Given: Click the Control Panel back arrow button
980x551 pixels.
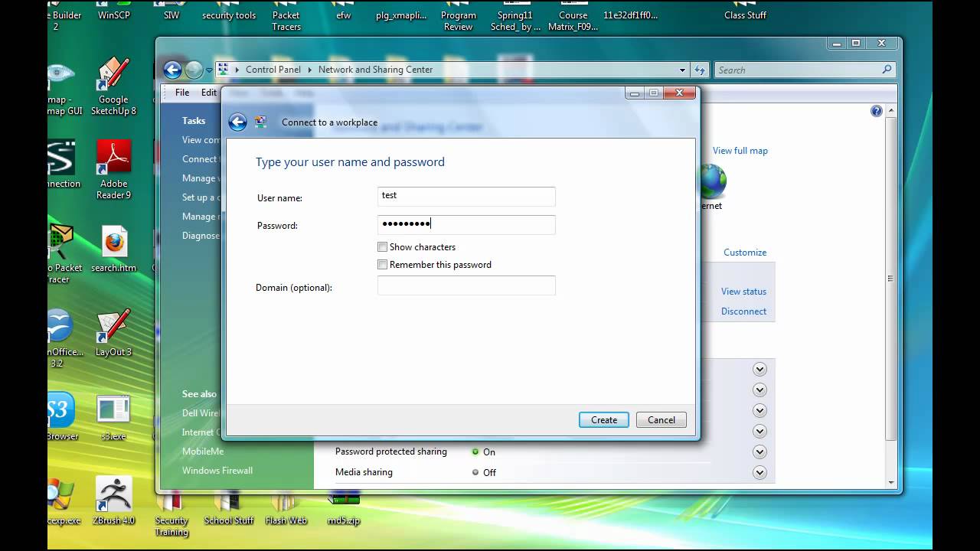Looking at the screenshot, I should pyautogui.click(x=173, y=70).
